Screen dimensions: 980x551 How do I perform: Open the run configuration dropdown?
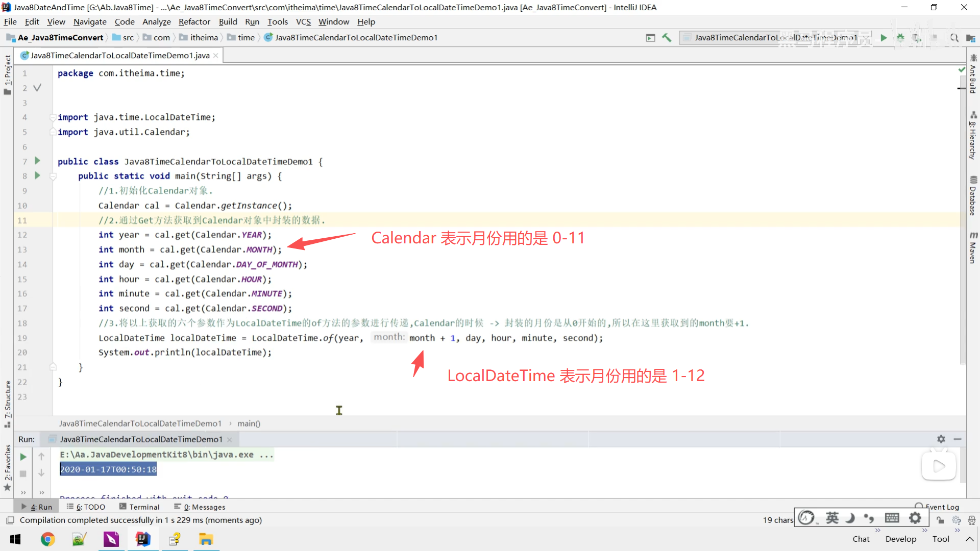tap(771, 37)
